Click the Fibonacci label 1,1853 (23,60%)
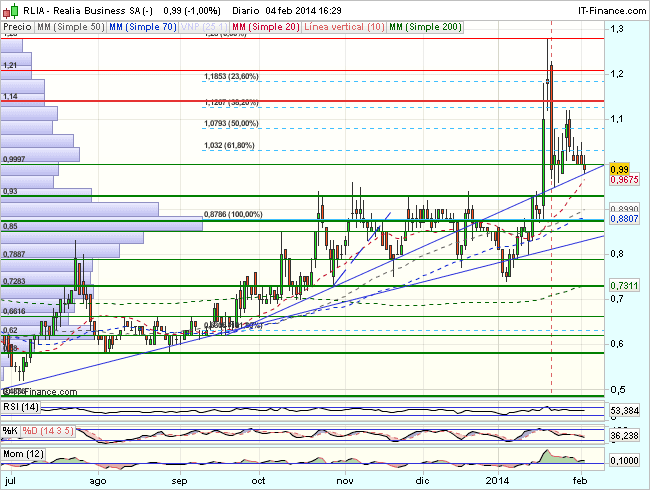650x490 pixels. [x=231, y=76]
